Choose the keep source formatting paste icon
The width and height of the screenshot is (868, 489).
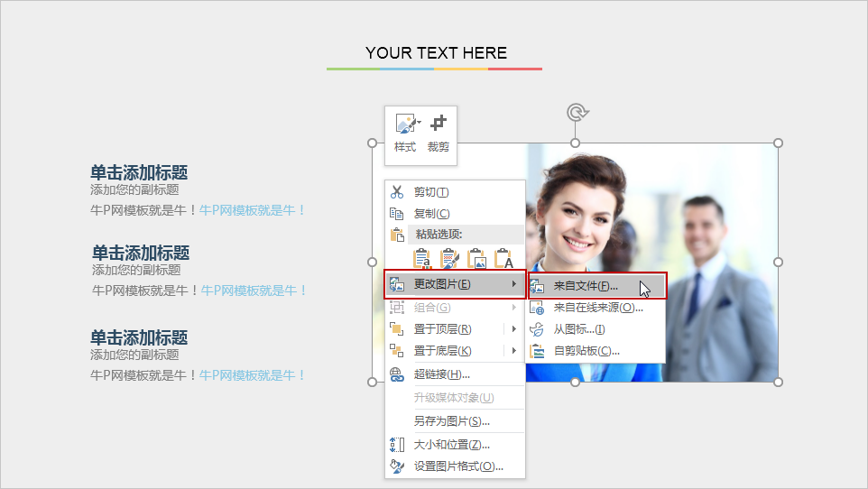[x=449, y=259]
